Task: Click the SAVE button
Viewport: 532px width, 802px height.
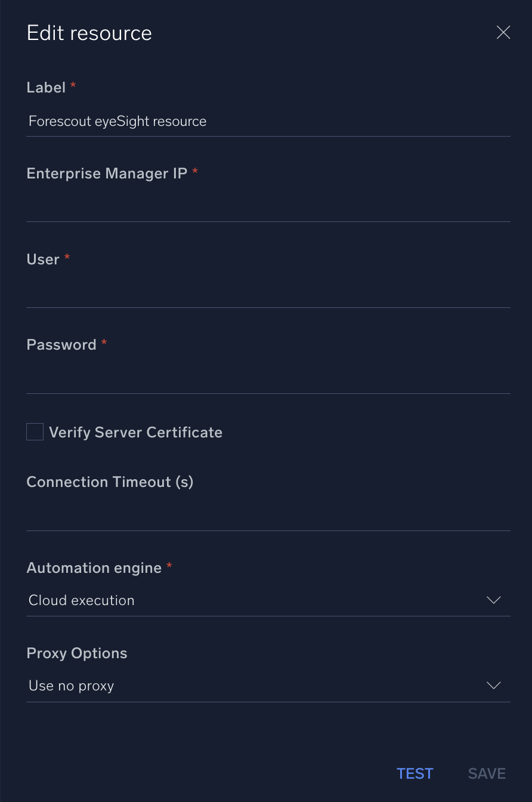Action: [x=487, y=774]
